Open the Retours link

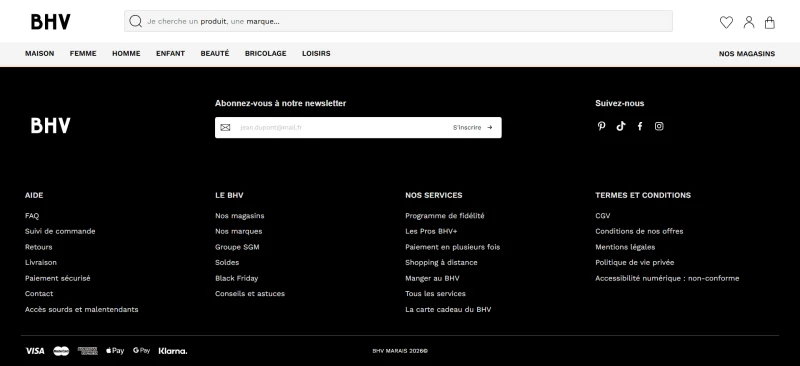coord(38,247)
